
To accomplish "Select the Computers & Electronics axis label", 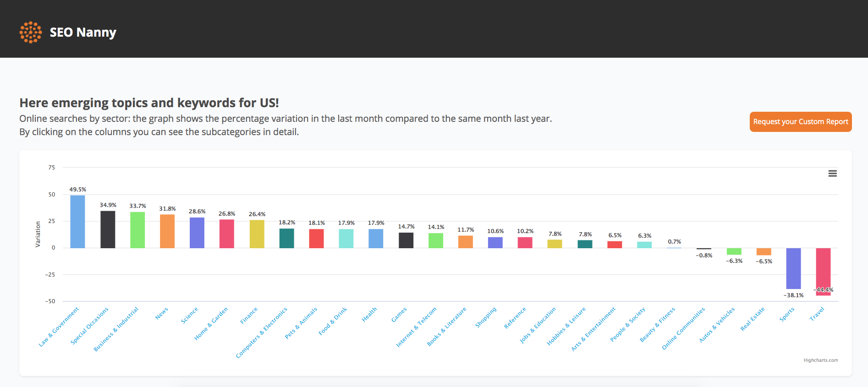I will (262, 332).
